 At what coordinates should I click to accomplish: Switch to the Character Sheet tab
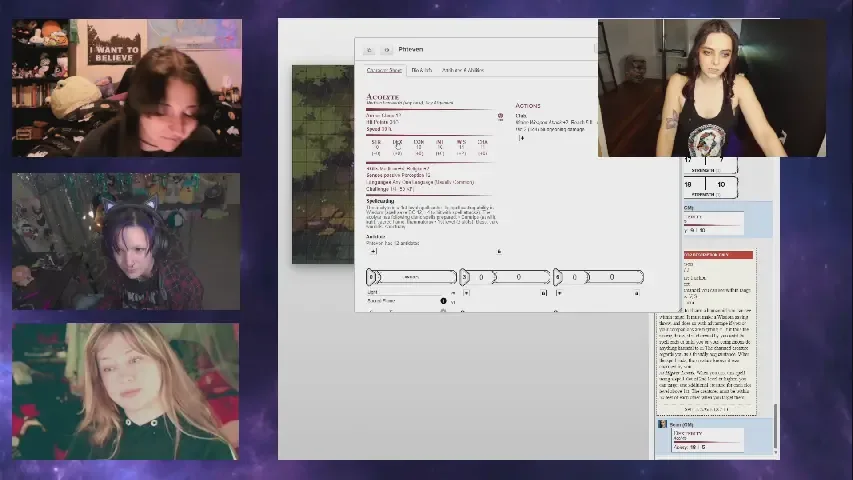[384, 70]
